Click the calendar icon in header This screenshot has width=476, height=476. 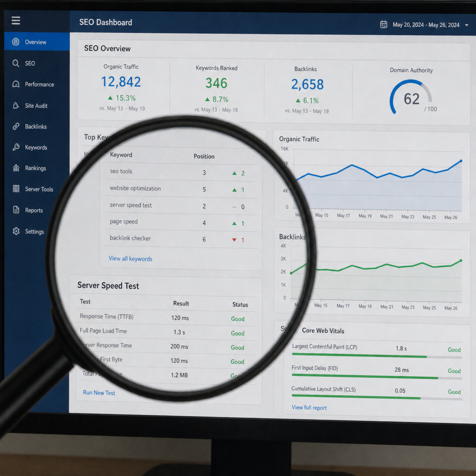[383, 24]
